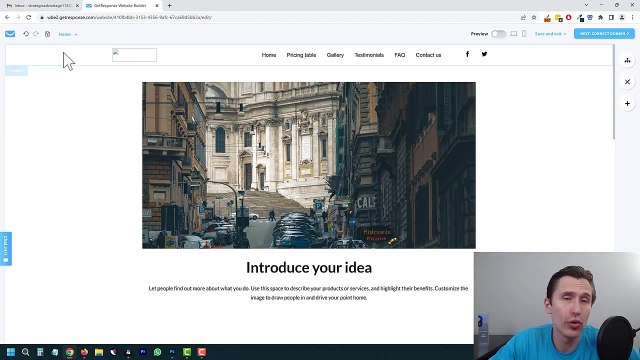Open the Home page selector dropdown
Viewport: 640px width, 360px height.
tap(68, 34)
